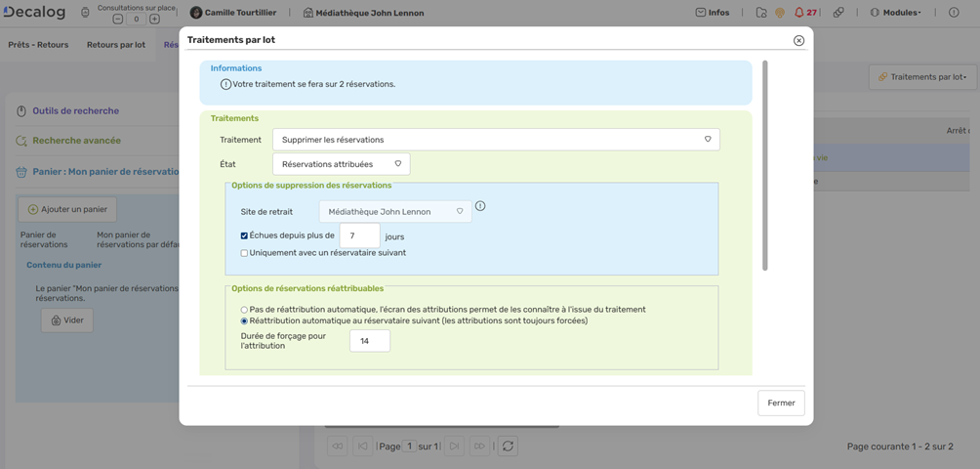Click the notifications bell icon
This screenshot has width=980, height=469.
click(x=799, y=13)
